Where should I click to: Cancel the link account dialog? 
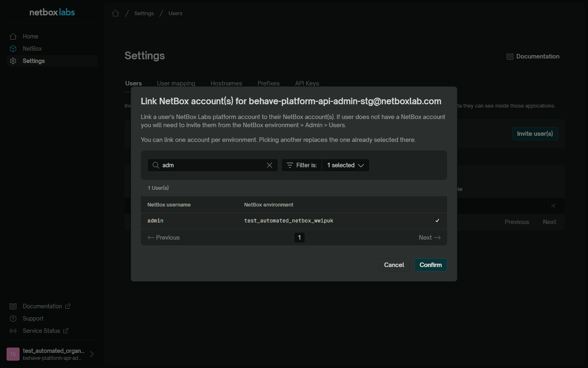(x=394, y=265)
